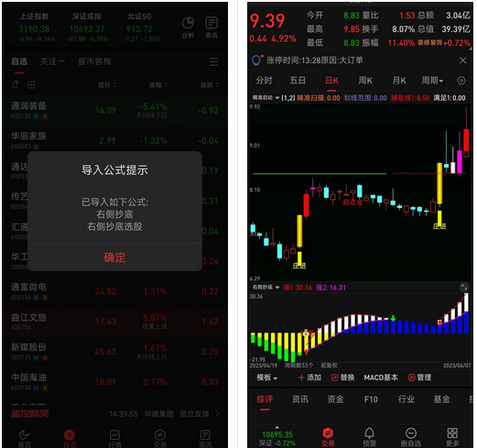The image size is (477, 448).
Task: Open the 资讯 news icon at top right
Action: (211, 27)
